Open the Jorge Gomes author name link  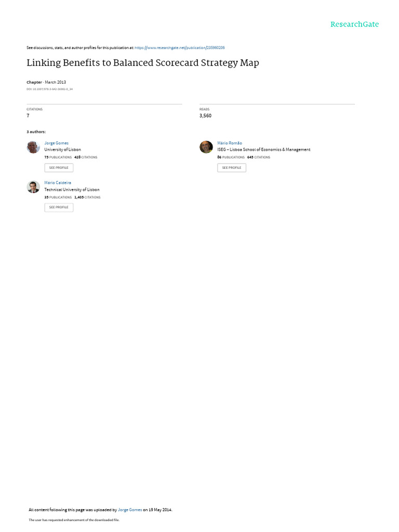pos(56,143)
